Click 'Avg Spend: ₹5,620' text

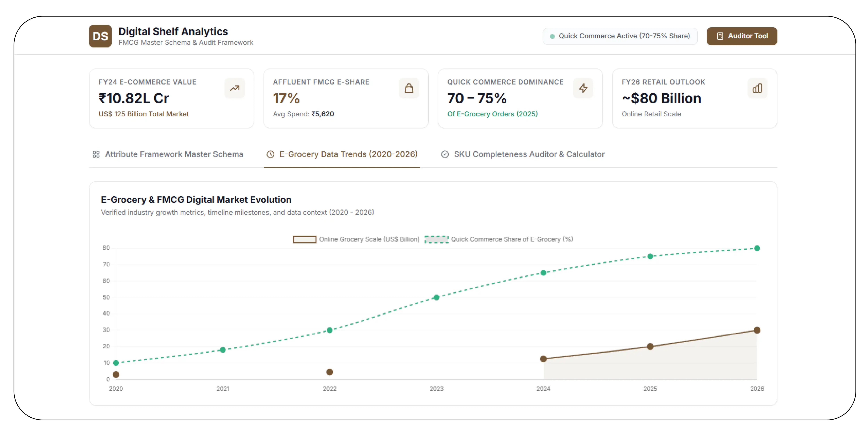pos(303,114)
